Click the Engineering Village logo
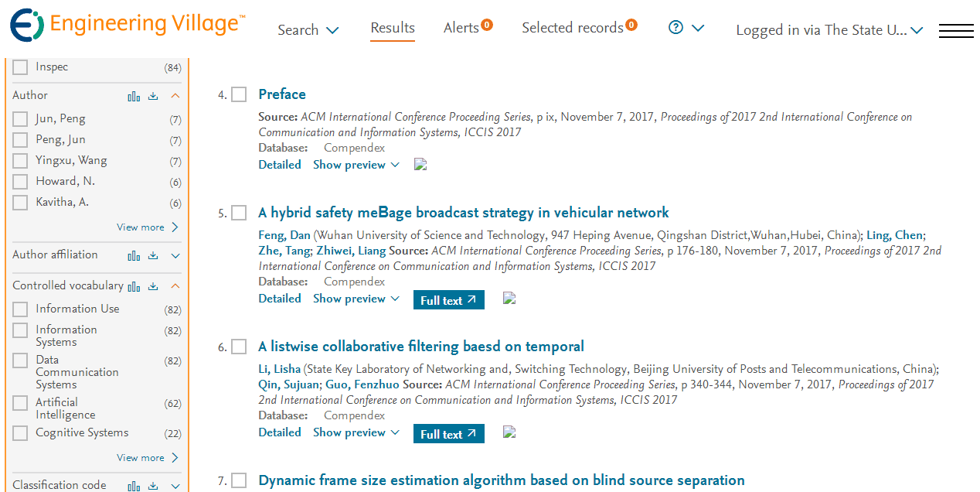 click(x=128, y=24)
